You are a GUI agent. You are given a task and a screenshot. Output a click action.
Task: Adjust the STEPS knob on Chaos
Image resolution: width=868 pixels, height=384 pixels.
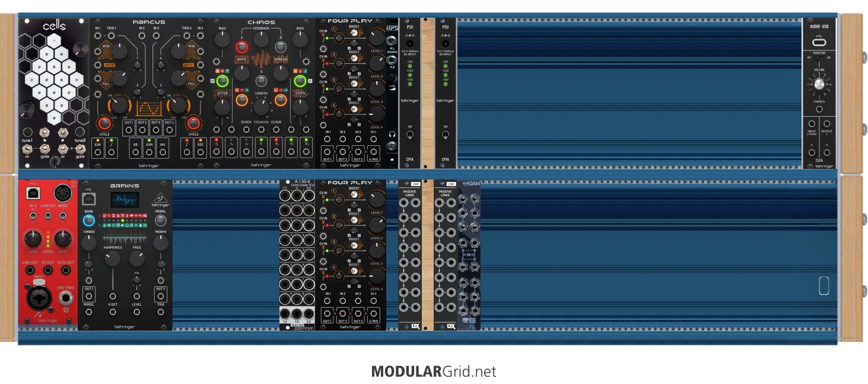point(300,107)
